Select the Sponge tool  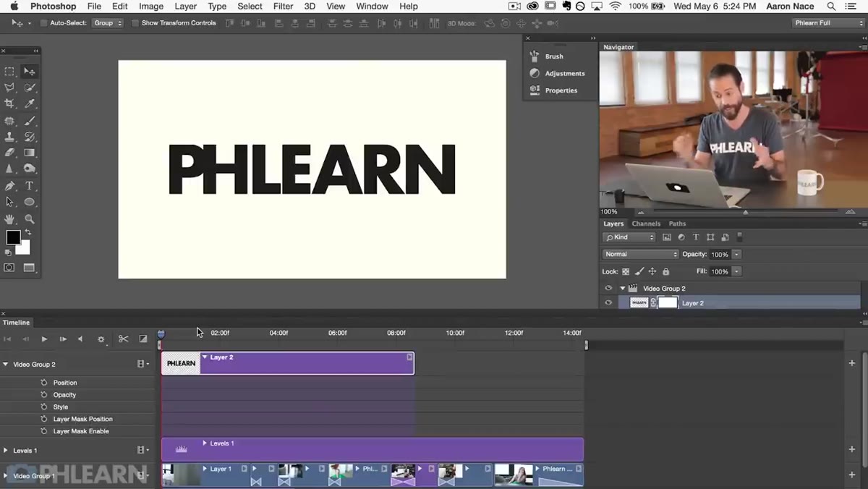click(30, 169)
